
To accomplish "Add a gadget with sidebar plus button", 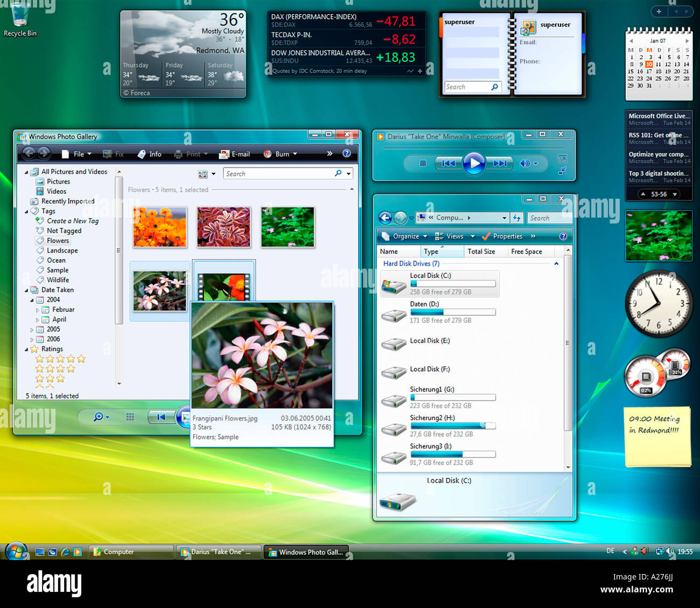I will pos(659,11).
